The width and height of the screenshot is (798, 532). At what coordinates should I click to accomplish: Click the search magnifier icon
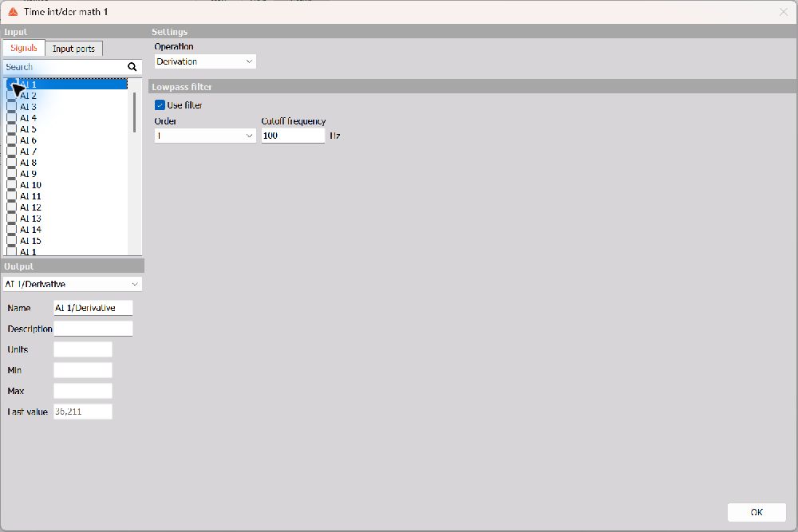(132, 67)
